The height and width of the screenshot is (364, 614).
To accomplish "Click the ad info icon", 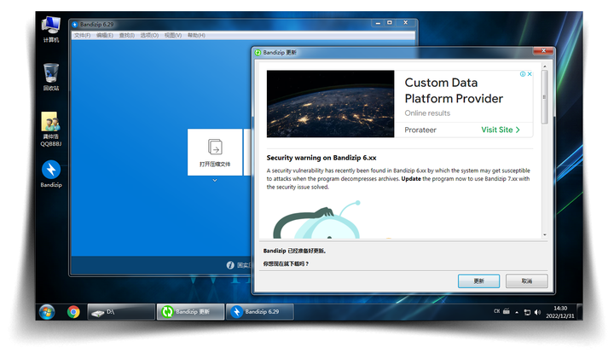I will coord(523,74).
